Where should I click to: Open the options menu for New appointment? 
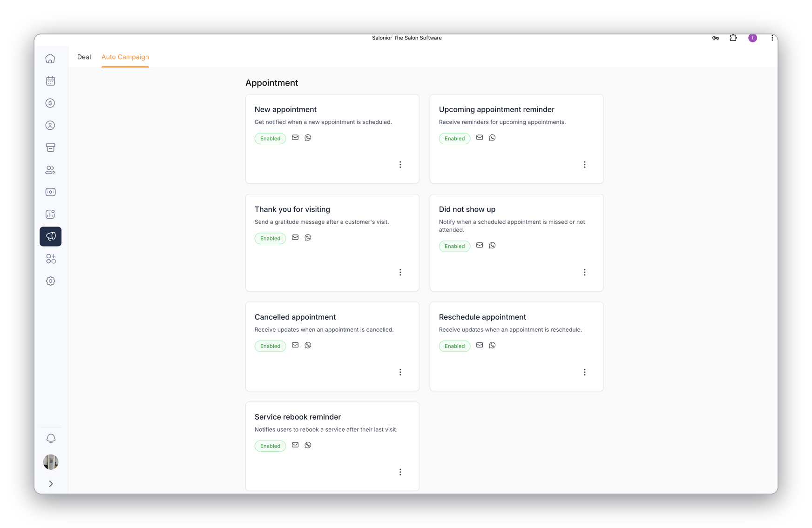tap(400, 165)
